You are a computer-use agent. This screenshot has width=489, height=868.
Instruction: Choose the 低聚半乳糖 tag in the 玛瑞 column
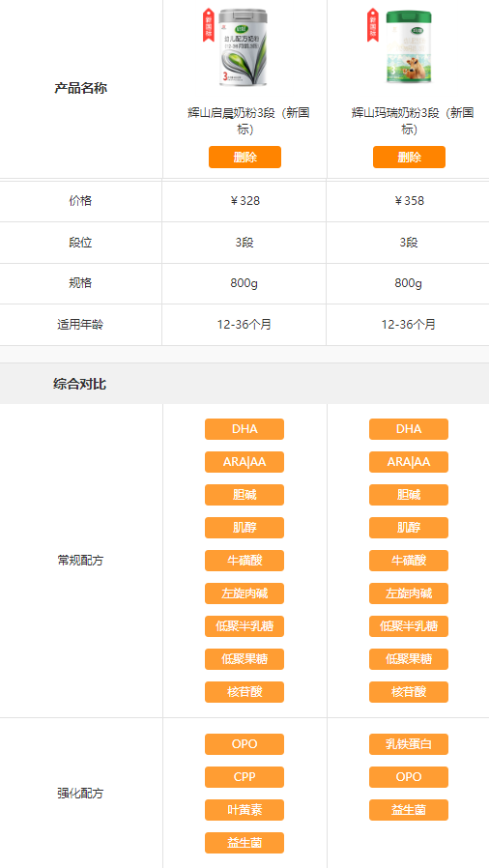pyautogui.click(x=409, y=626)
